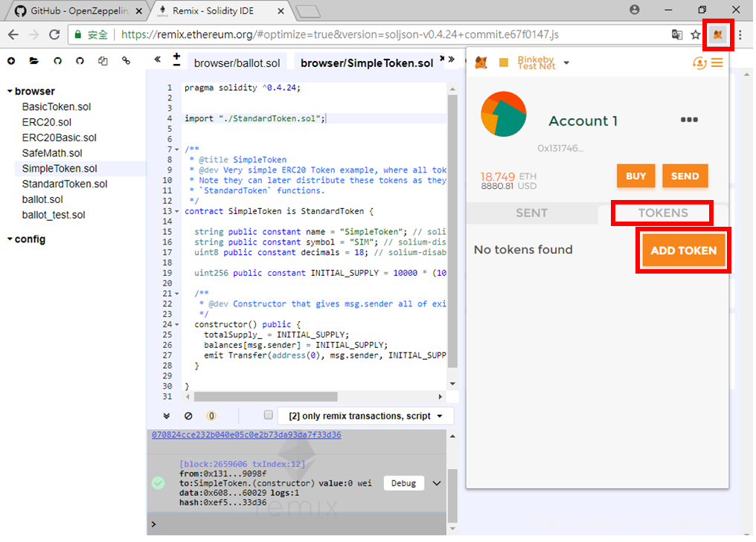Fold contract block at line 13
756x542 pixels.
tap(176, 211)
